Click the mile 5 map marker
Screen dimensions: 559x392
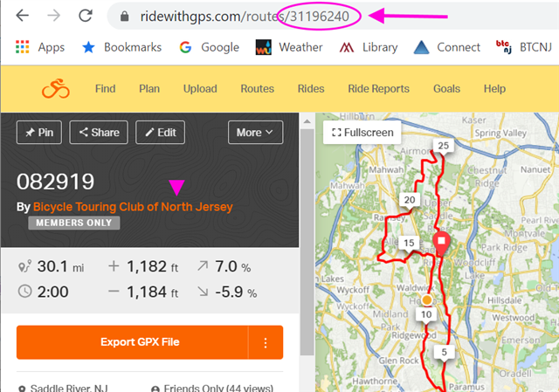click(x=444, y=353)
